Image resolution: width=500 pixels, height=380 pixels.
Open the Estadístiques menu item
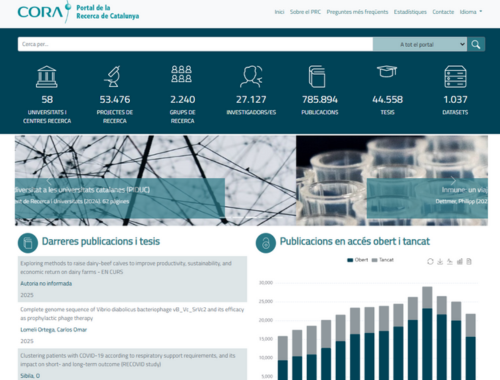pyautogui.click(x=410, y=12)
